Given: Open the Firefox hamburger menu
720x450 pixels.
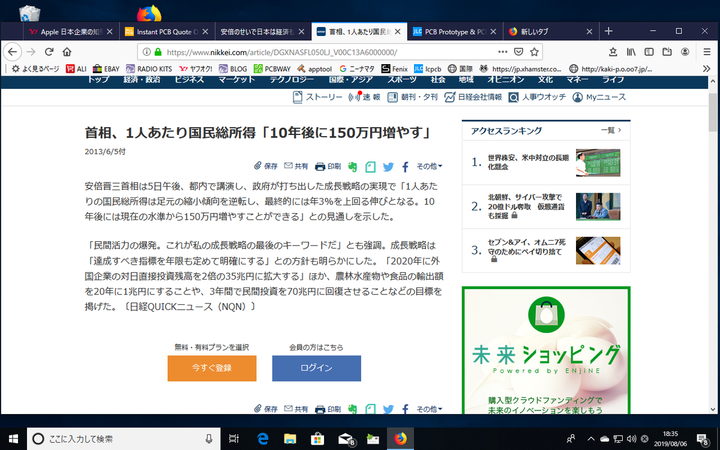Looking at the screenshot, I should click(707, 52).
